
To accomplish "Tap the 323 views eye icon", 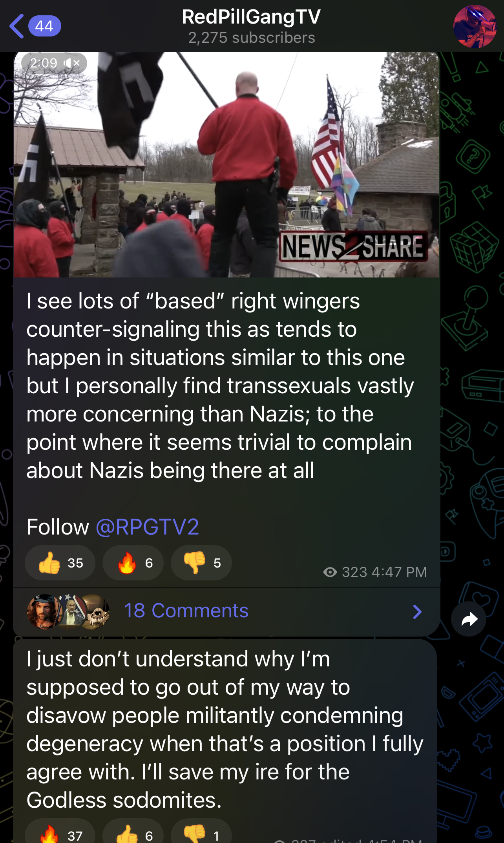I will click(x=330, y=572).
